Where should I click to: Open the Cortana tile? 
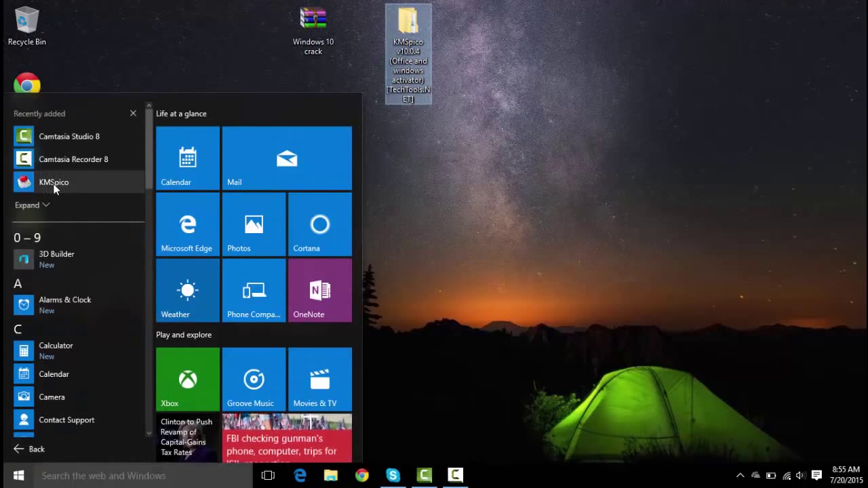click(320, 224)
